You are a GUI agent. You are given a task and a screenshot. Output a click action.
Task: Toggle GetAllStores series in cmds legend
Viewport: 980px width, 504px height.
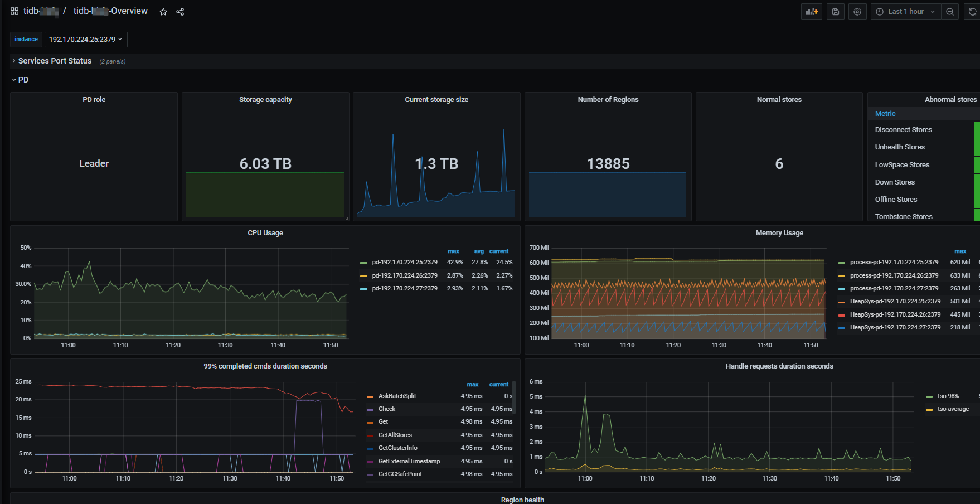[395, 435]
